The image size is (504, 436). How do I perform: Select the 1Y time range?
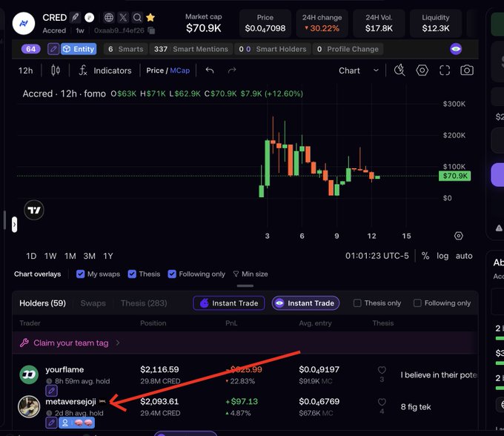pyautogui.click(x=108, y=256)
